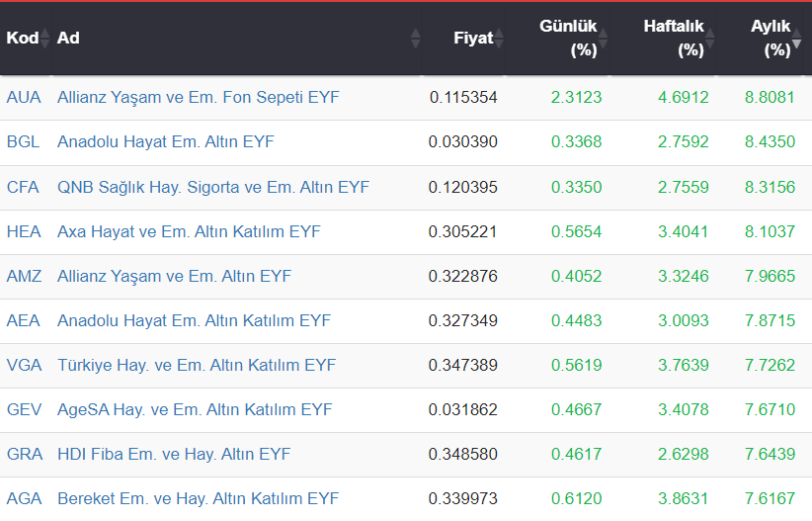812x521 pixels.
Task: Select price value 0.339973
Action: 463,499
